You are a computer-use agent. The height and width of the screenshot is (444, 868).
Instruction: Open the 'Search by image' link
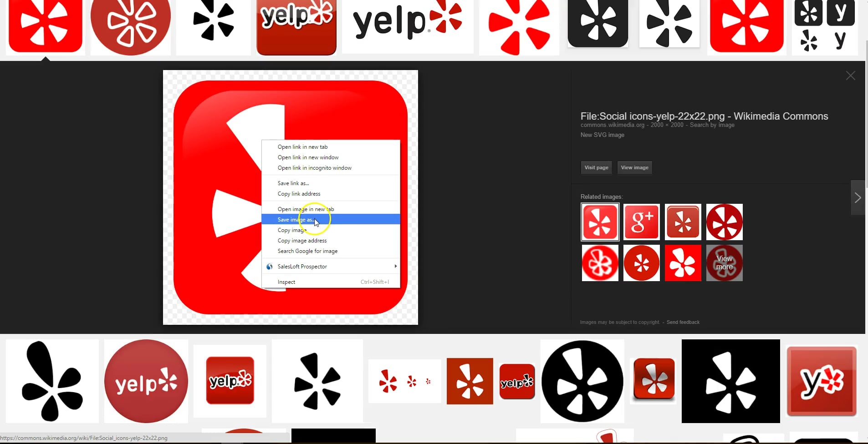(712, 125)
